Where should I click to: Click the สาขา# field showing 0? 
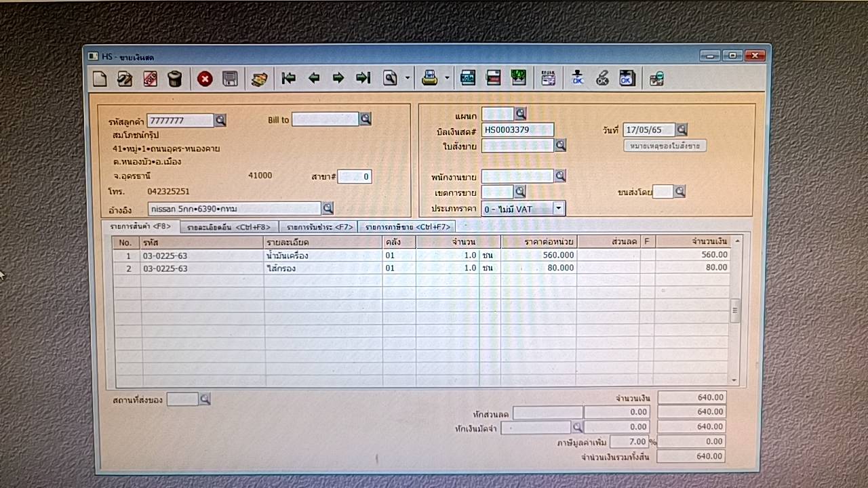coord(355,177)
